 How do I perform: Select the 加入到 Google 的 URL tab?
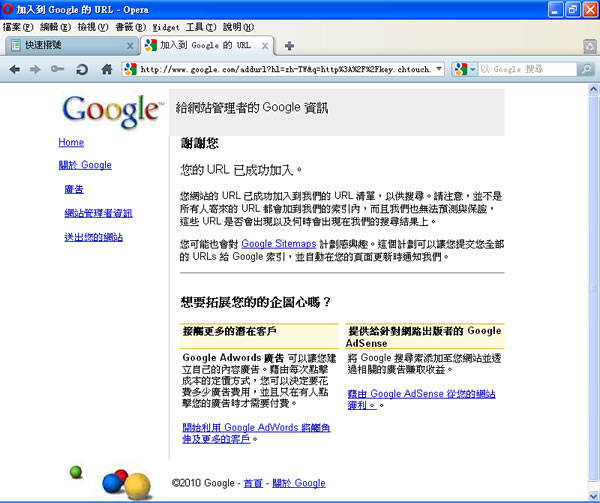[207, 46]
